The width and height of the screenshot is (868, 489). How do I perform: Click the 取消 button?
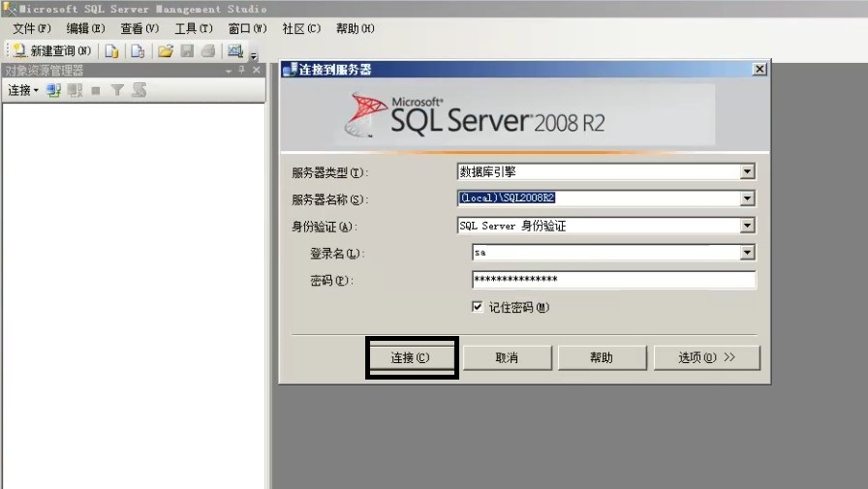click(507, 358)
